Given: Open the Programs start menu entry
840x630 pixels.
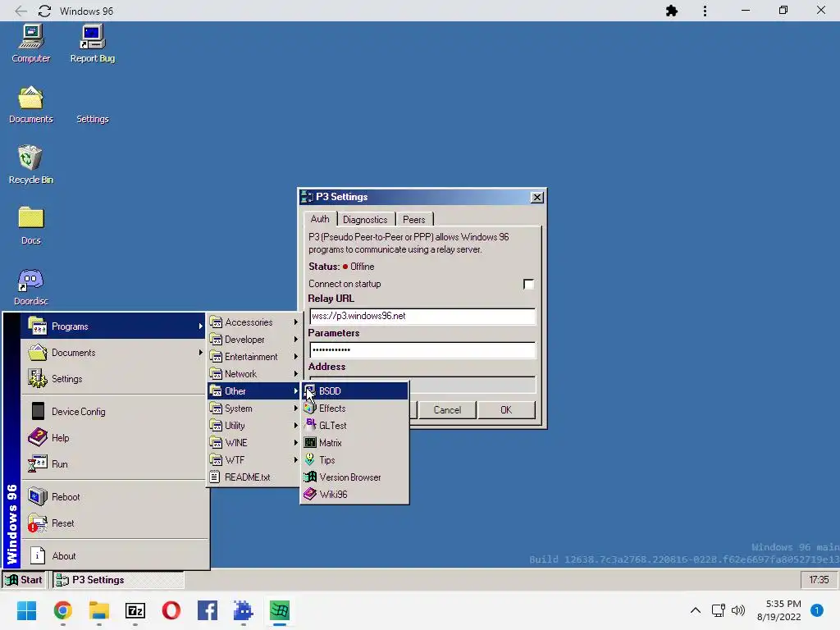Looking at the screenshot, I should point(113,326).
